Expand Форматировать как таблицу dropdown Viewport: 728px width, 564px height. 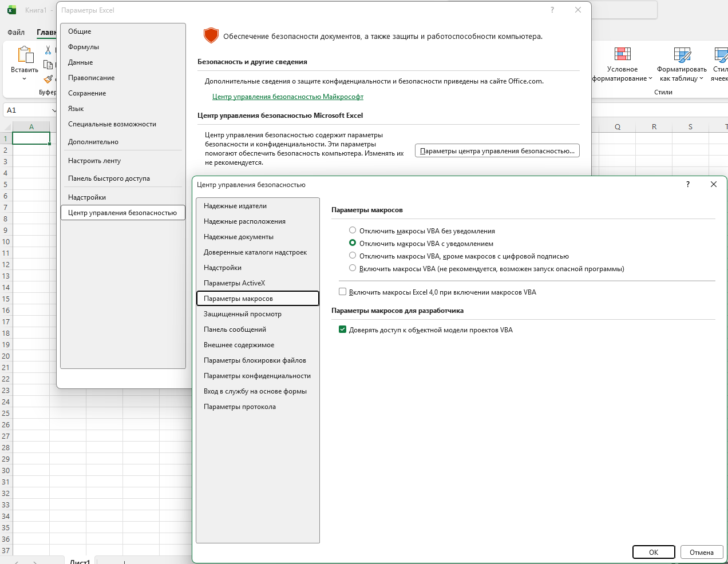[x=701, y=78]
